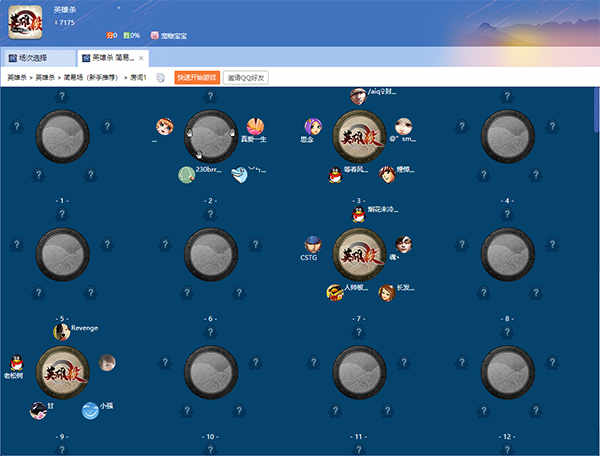This screenshot has width=600, height=456.
Task: Click the red-haired boy avatar below table 3
Action: pyautogui.click(x=387, y=175)
